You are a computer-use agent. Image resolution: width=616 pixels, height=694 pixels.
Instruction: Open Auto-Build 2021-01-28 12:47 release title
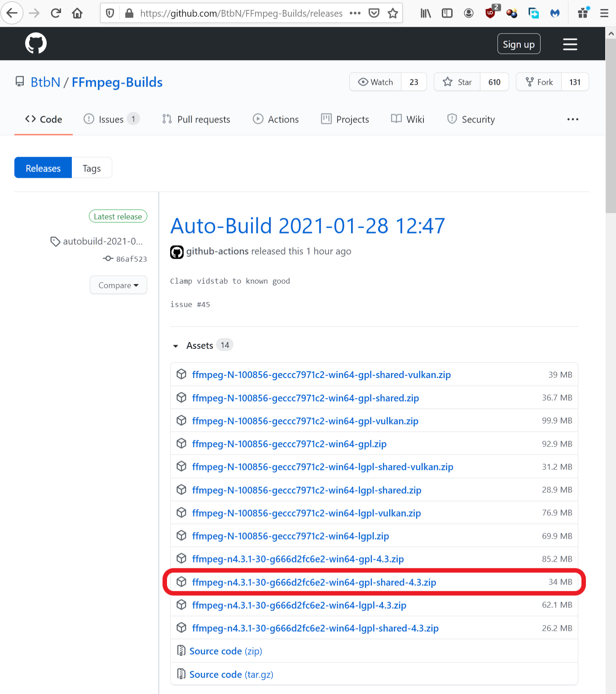308,225
